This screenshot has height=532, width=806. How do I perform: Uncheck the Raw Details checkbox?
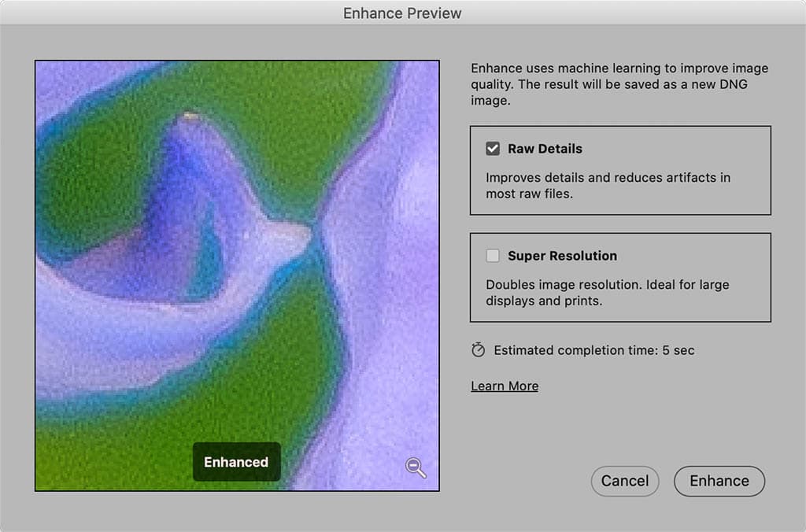493,149
